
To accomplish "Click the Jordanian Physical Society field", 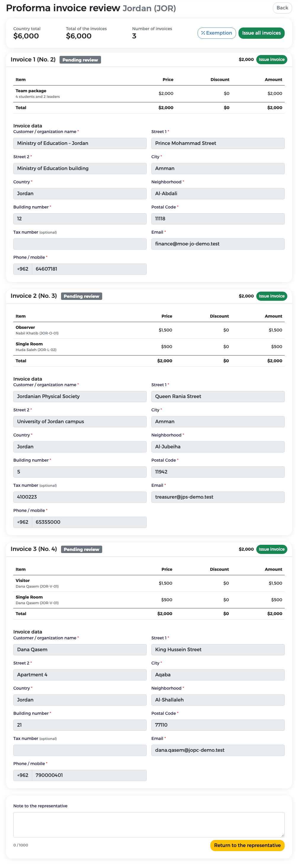I will tap(80, 396).
